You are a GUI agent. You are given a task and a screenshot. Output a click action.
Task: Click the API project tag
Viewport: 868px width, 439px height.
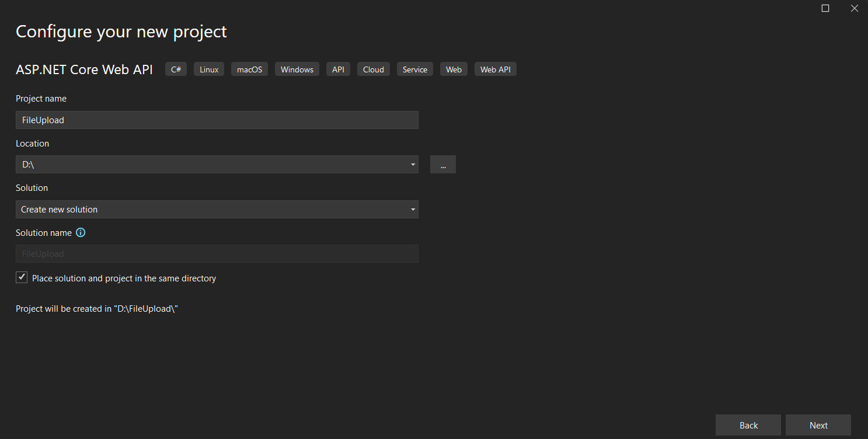[338, 69]
